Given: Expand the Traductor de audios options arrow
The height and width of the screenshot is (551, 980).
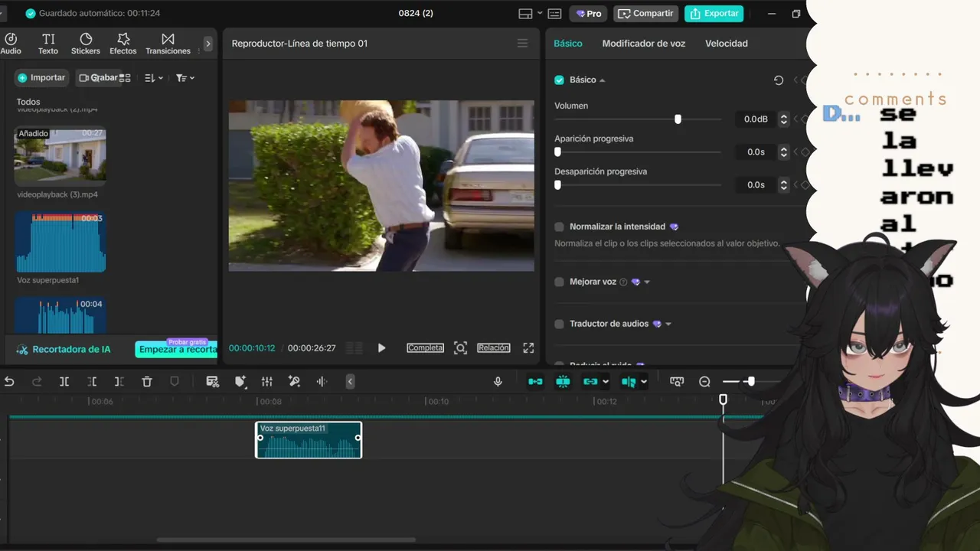Looking at the screenshot, I should point(668,324).
